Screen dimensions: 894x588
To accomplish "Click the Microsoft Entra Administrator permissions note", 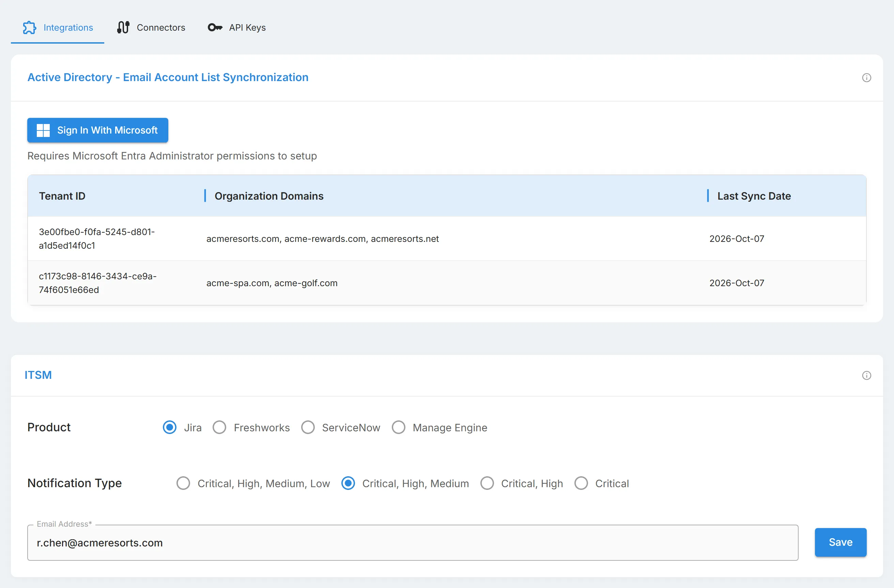I will [x=172, y=156].
